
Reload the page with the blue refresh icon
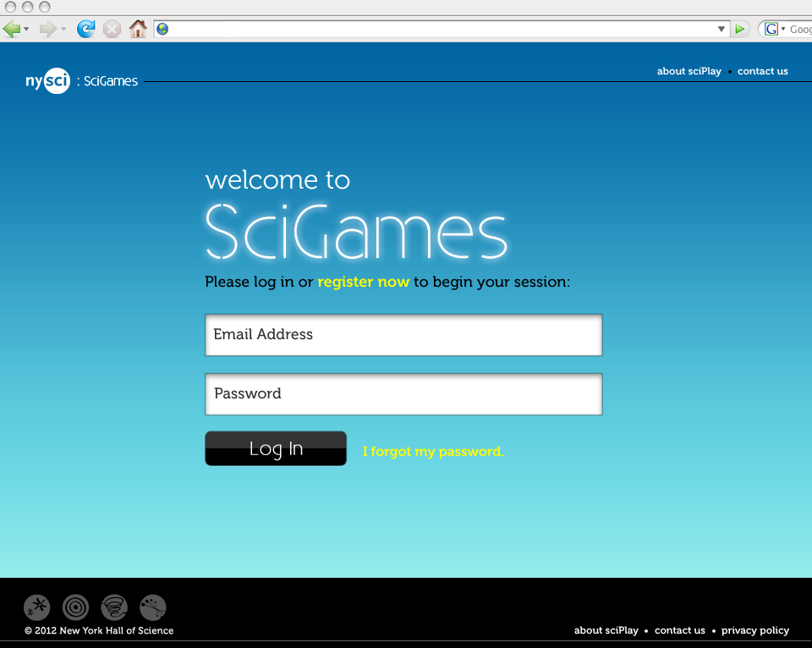click(x=86, y=29)
